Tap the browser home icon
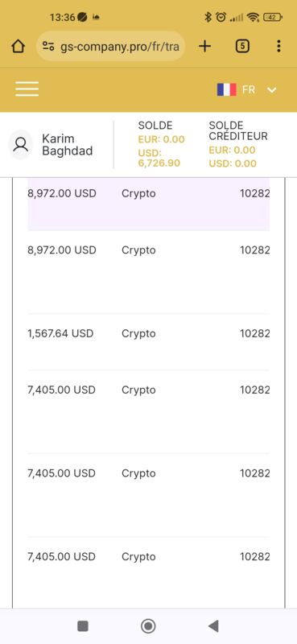Screen dimensions: 297x644 pyautogui.click(x=18, y=47)
